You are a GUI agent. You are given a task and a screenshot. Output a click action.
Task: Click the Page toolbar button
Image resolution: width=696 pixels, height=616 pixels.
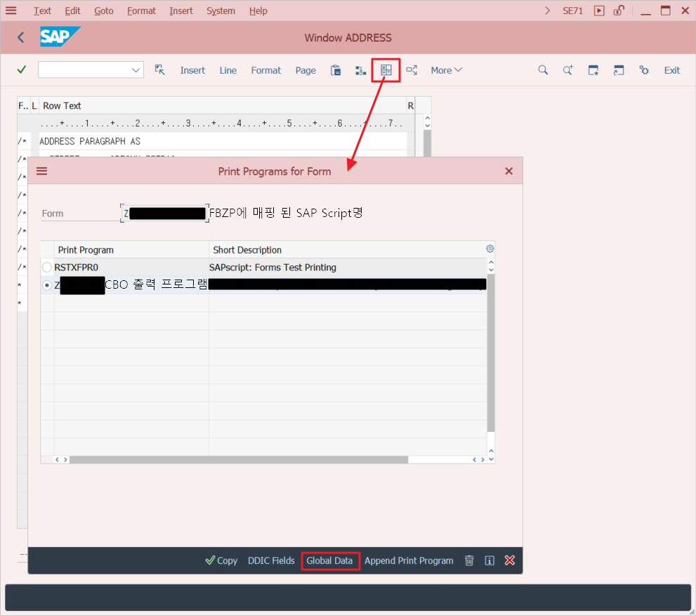306,70
